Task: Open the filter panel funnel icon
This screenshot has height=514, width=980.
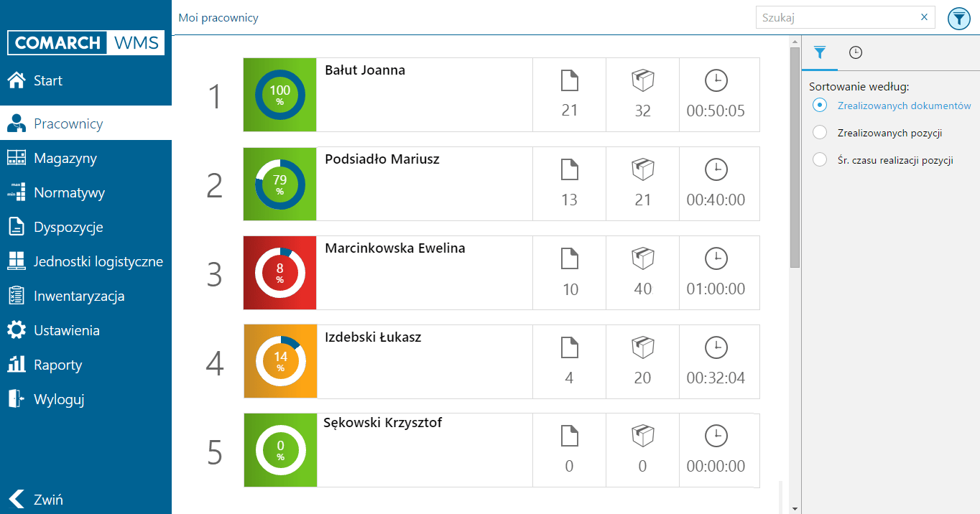Action: (x=958, y=18)
